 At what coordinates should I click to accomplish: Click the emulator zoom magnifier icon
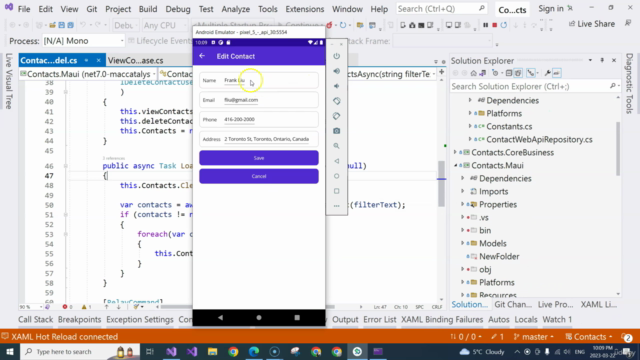point(336,146)
